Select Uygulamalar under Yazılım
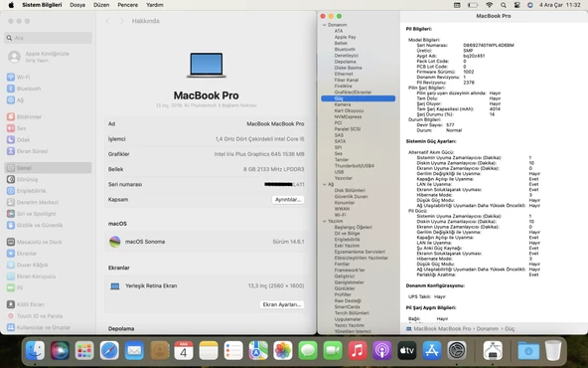The image size is (588, 368). [x=348, y=319]
